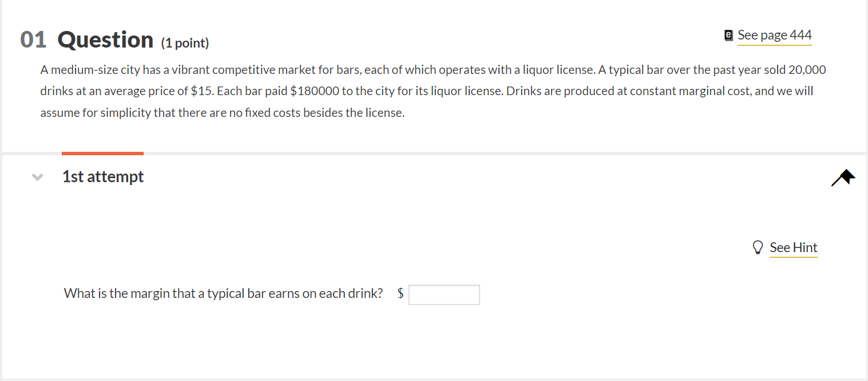Viewport: 868px width, 381px height.
Task: Select the 1st attempt header
Action: coord(103,176)
